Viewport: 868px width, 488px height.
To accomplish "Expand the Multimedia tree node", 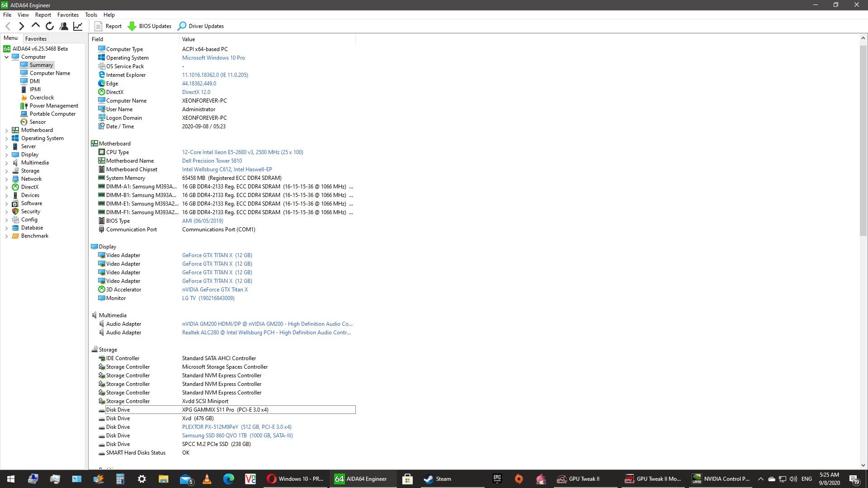I will pyautogui.click(x=7, y=163).
